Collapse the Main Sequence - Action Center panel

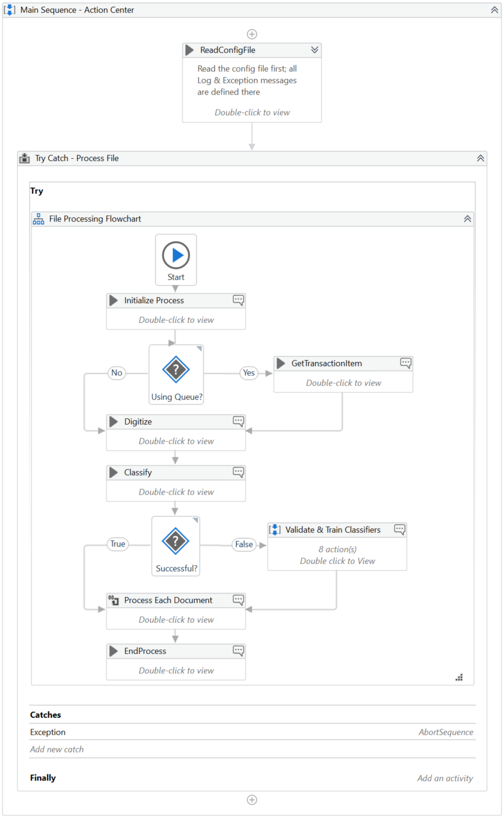click(493, 10)
